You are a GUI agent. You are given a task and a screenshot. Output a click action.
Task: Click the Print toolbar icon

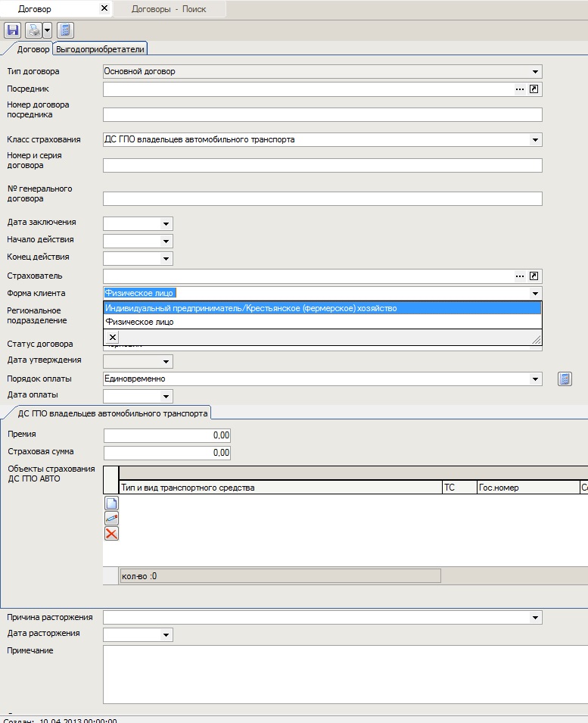coord(33,30)
